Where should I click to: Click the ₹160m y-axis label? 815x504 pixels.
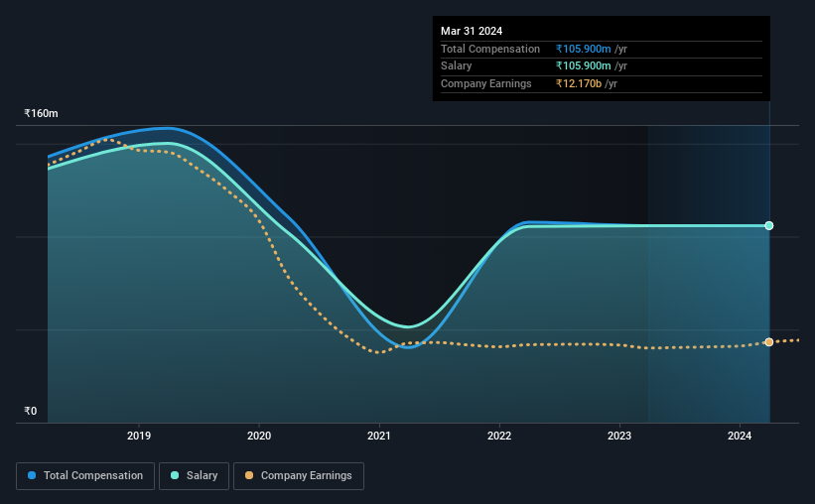coord(41,113)
